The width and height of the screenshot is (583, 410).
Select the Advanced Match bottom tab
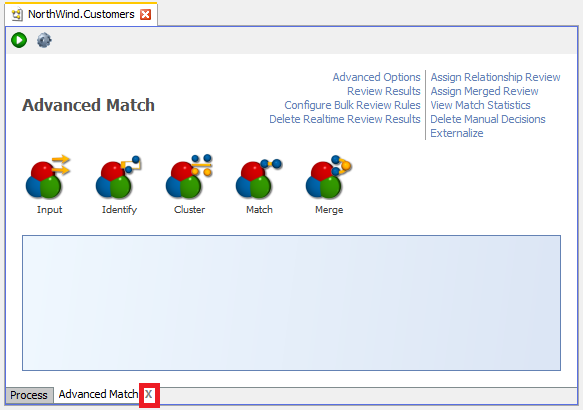tap(98, 394)
